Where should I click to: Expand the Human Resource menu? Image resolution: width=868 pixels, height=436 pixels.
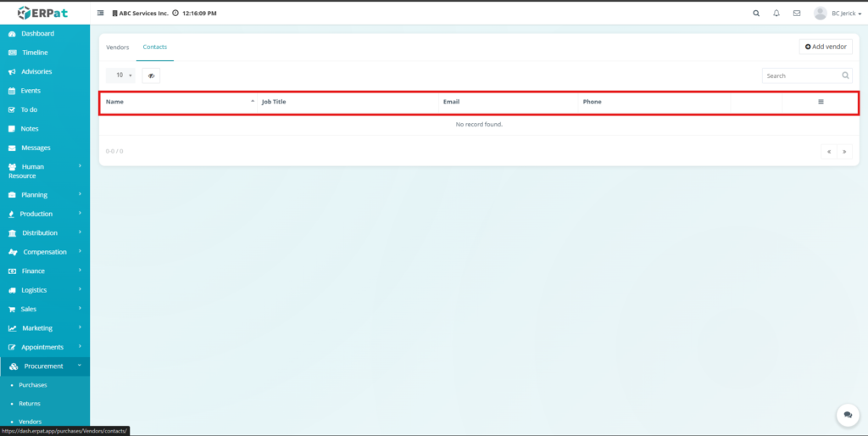45,171
